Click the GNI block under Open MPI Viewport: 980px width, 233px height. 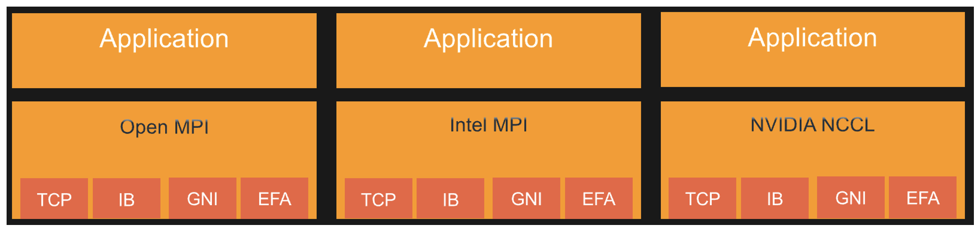[x=202, y=198]
